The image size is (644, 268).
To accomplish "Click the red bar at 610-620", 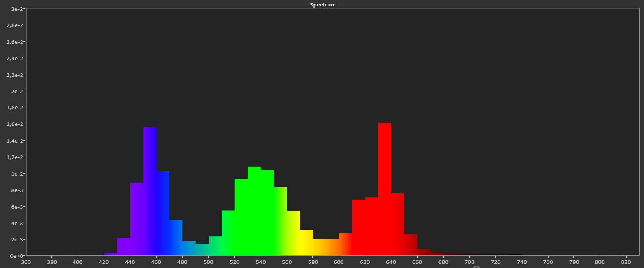I will point(358,227).
